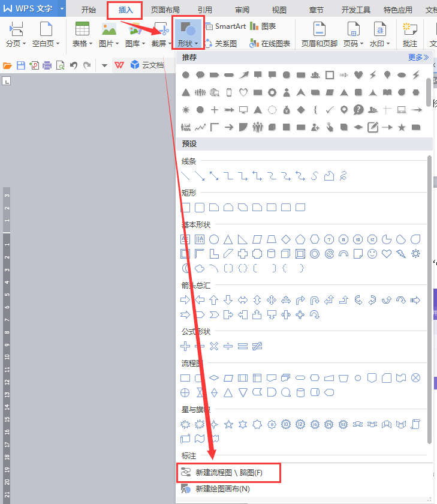Screen dimensions: 437x504
Task: Click the print icon
Action: point(47,65)
